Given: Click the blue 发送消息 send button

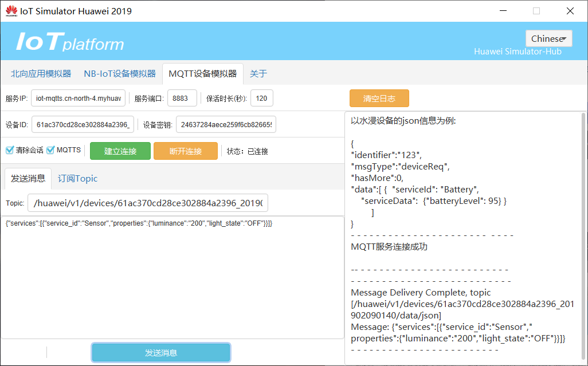Looking at the screenshot, I should pos(161,352).
